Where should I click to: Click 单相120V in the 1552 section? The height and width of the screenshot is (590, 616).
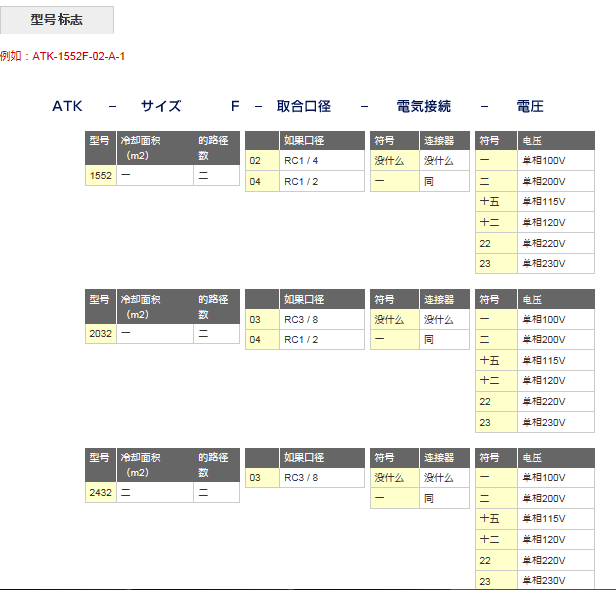click(x=556, y=222)
